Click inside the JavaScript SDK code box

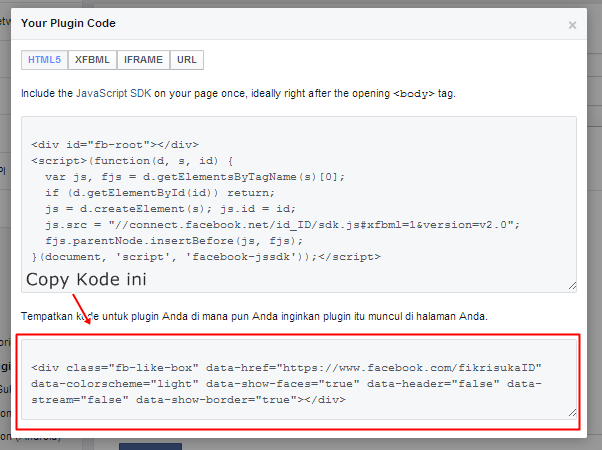tap(299, 204)
